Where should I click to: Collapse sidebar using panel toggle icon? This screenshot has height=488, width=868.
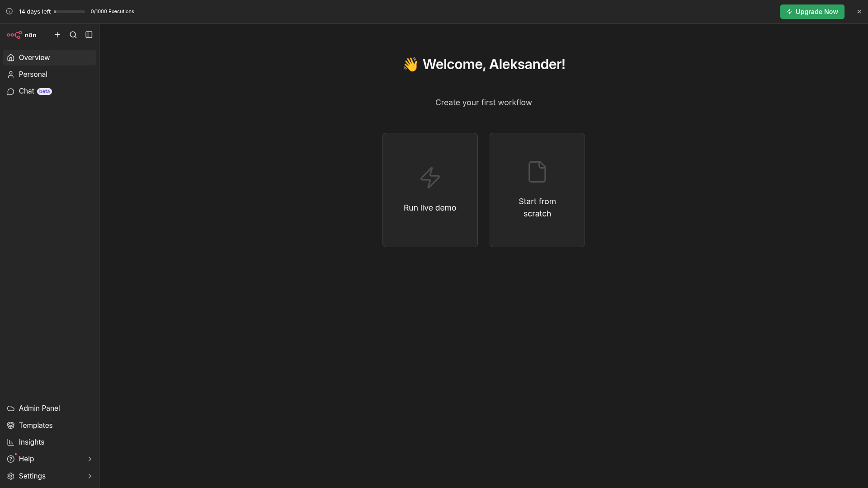coord(89,35)
